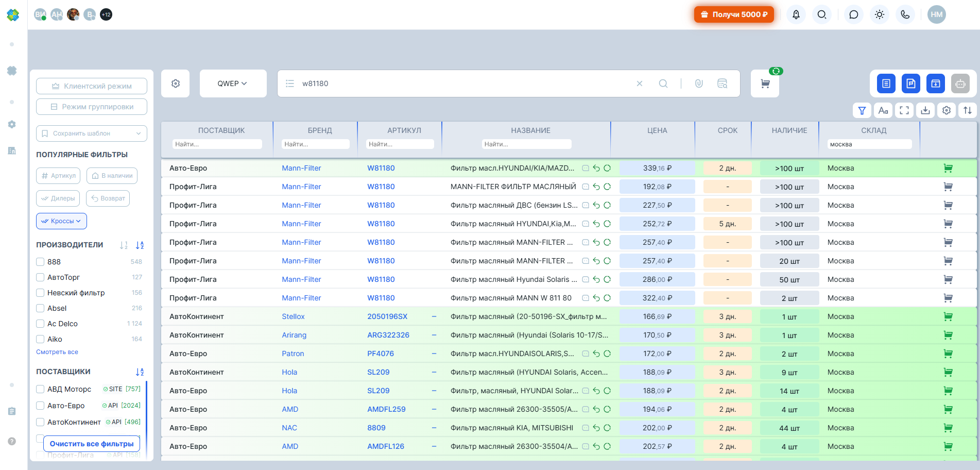Click the table filter funnel icon
980x470 pixels.
(x=862, y=110)
